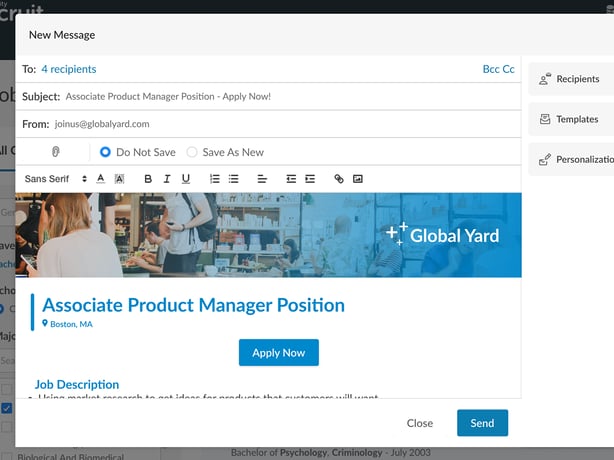Insert an image using the picture icon

[357, 179]
